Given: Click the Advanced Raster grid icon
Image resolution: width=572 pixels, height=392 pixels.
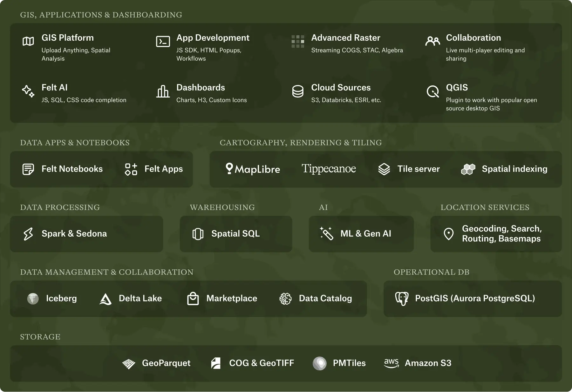Looking at the screenshot, I should pyautogui.click(x=298, y=41).
